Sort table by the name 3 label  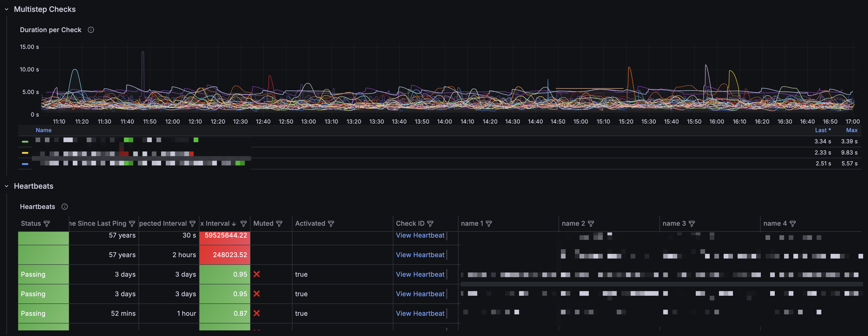tap(674, 224)
